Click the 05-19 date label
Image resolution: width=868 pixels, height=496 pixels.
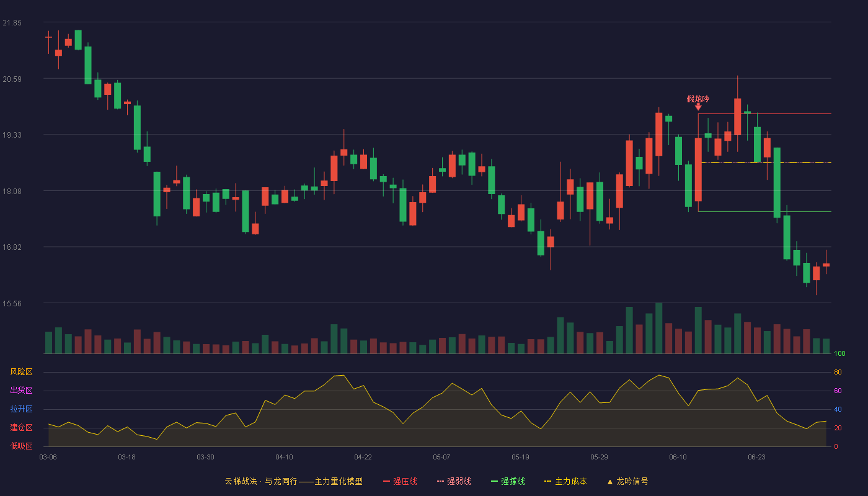click(520, 457)
